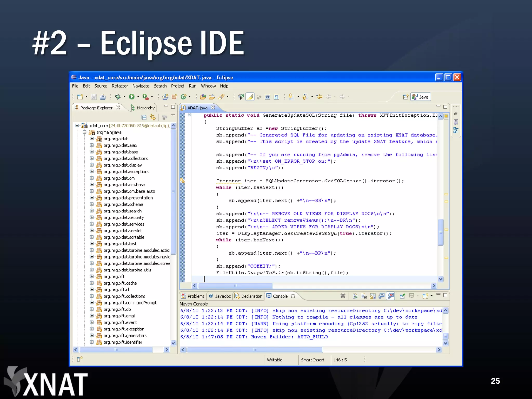Open Package Explorer view menu triangle

[173, 116]
